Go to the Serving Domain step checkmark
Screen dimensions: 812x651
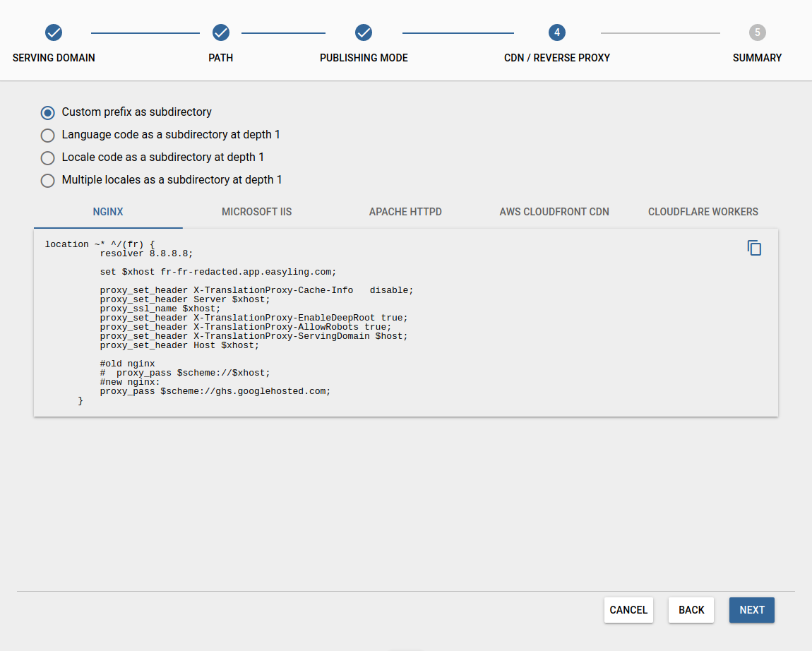54,32
